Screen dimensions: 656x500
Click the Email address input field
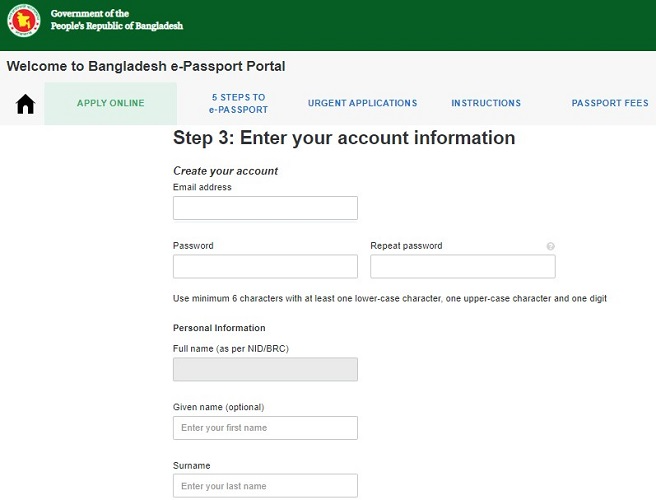pos(265,208)
